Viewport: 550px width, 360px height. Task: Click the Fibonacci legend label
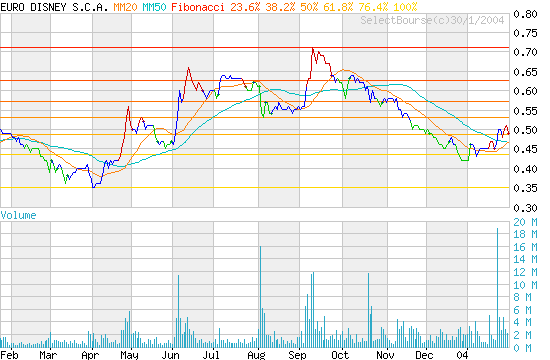(x=198, y=7)
